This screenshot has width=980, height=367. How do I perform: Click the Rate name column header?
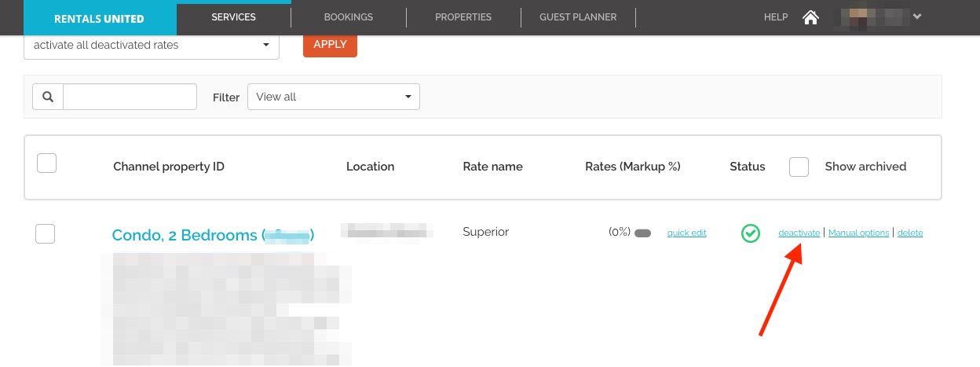point(492,167)
